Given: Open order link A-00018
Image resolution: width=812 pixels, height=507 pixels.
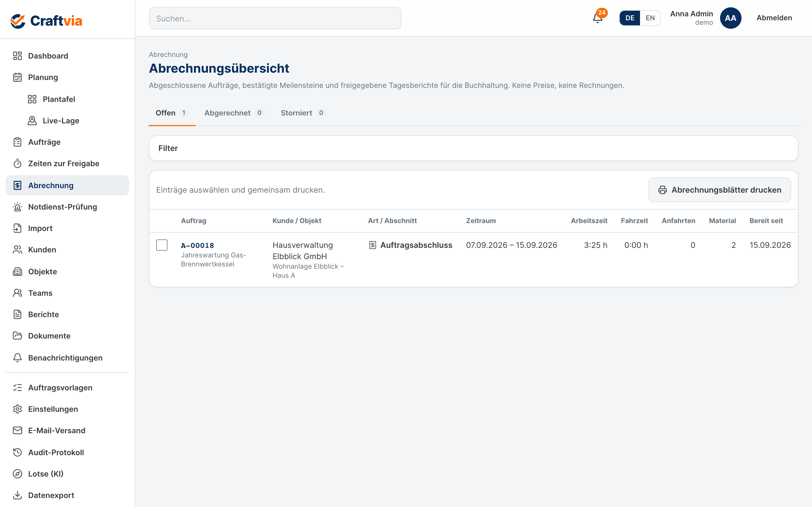Looking at the screenshot, I should click(x=197, y=245).
